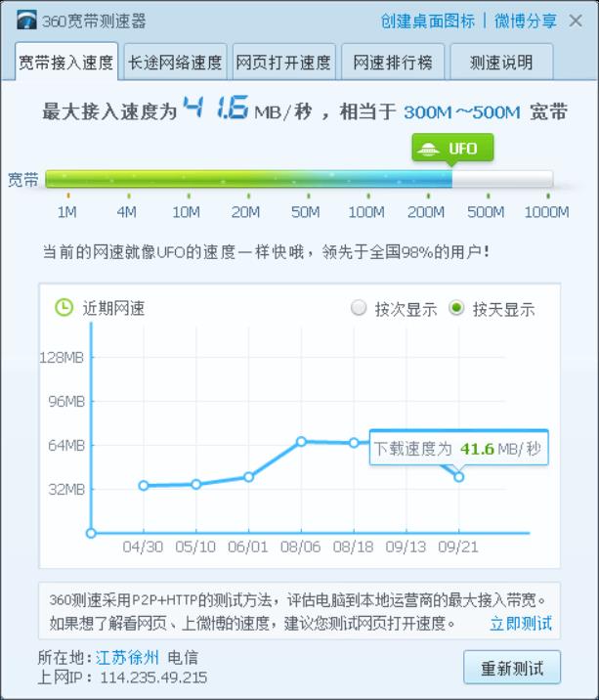The height and width of the screenshot is (700, 599).
Task: Click the 10M scale label
Action: coord(186,212)
